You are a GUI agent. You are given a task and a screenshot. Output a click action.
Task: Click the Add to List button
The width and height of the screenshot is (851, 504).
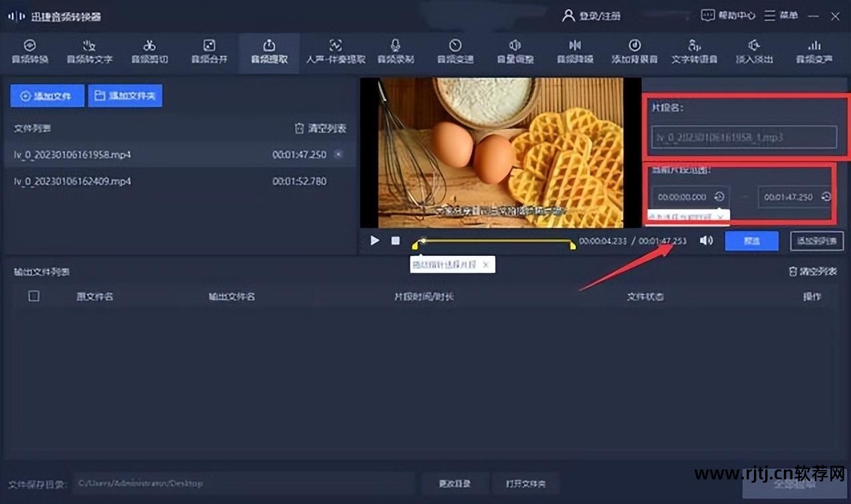coord(817,241)
